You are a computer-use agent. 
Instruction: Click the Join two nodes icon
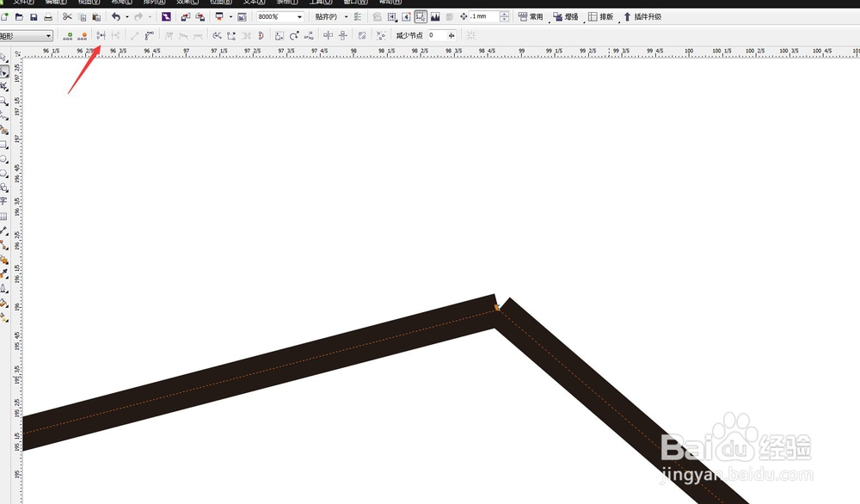pyautogui.click(x=101, y=35)
